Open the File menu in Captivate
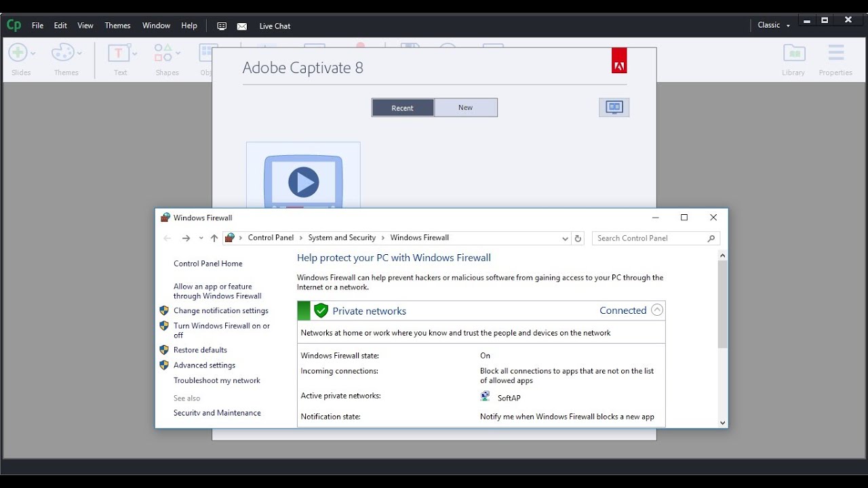 [37, 26]
